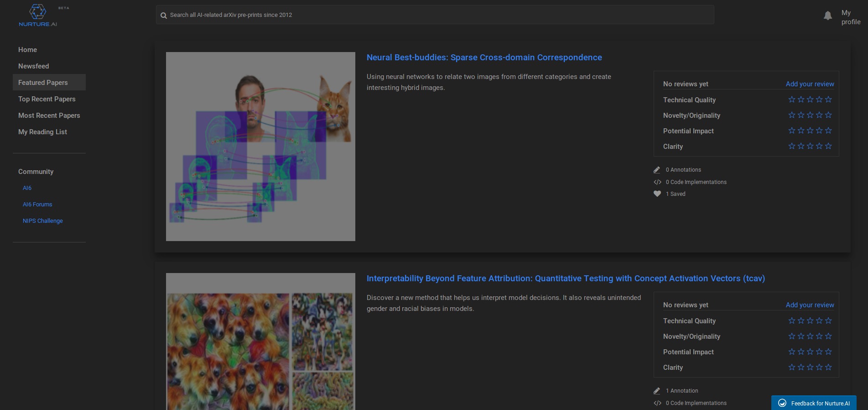Open My Reading List
The image size is (868, 410).
point(49,132)
